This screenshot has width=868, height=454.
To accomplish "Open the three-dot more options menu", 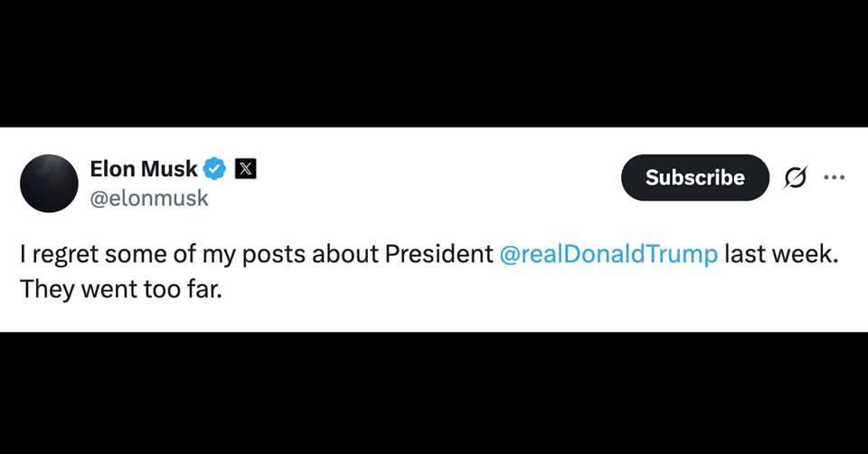I will click(x=833, y=178).
